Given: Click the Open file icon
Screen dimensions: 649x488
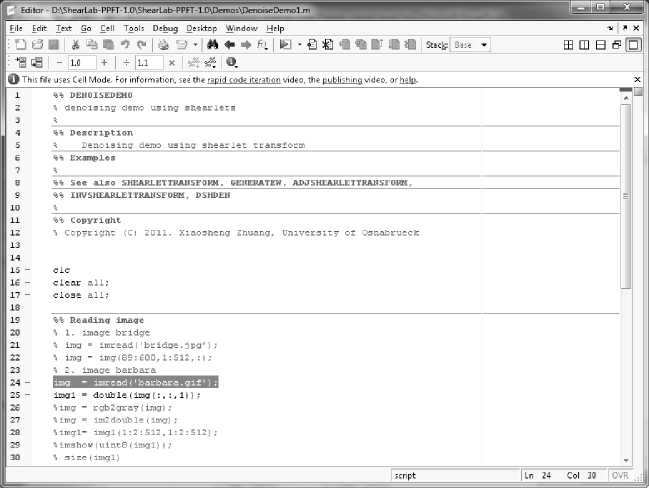Looking at the screenshot, I should (38, 44).
